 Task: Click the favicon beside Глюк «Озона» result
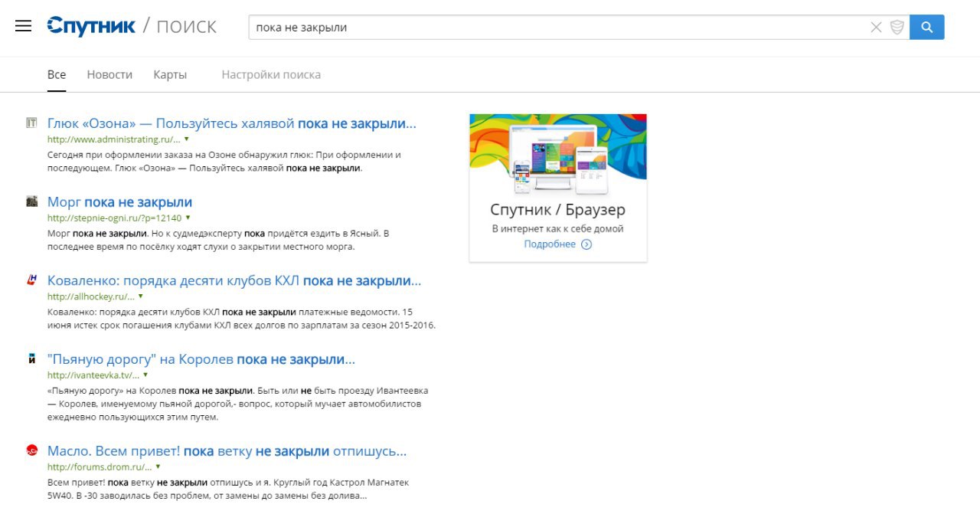(31, 123)
